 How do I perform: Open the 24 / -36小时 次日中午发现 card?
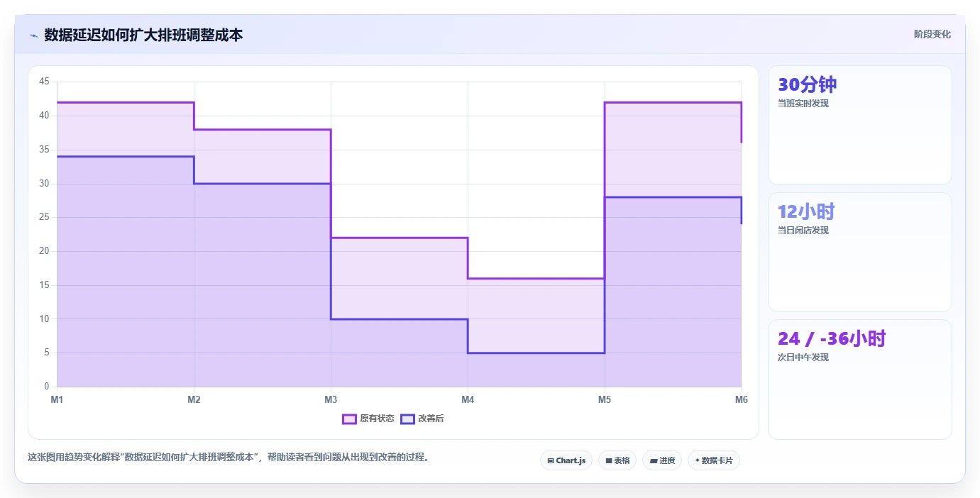coord(860,380)
